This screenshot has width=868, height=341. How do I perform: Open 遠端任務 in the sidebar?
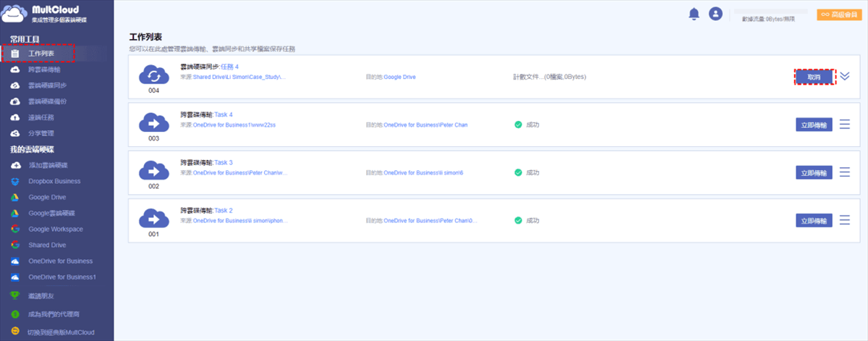click(41, 117)
